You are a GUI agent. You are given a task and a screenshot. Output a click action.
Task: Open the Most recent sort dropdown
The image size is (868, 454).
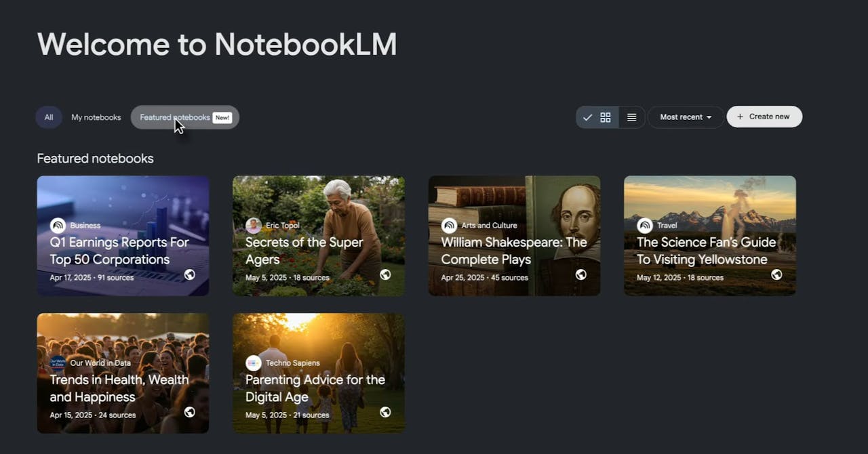pyautogui.click(x=686, y=117)
